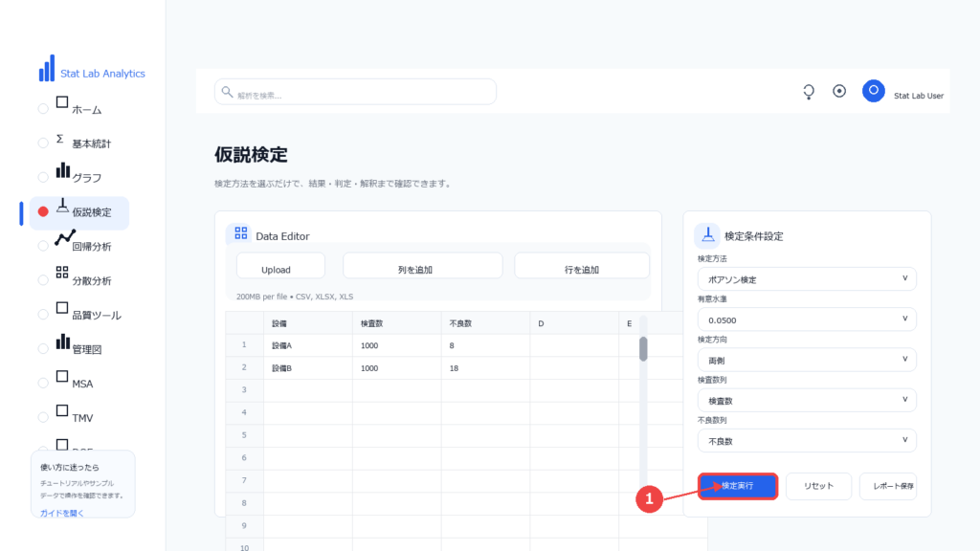Open the 検定方法 dropdown showing ポアソン検定
The height and width of the screenshot is (551, 980).
807,279
